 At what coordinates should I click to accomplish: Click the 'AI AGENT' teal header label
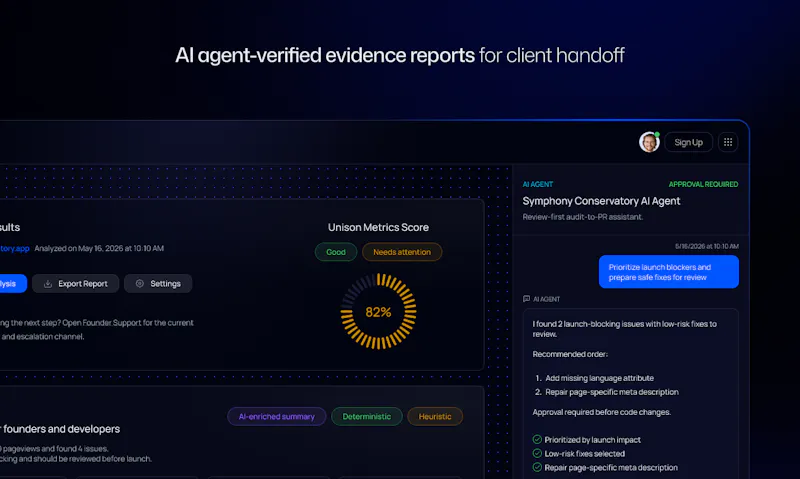click(538, 184)
